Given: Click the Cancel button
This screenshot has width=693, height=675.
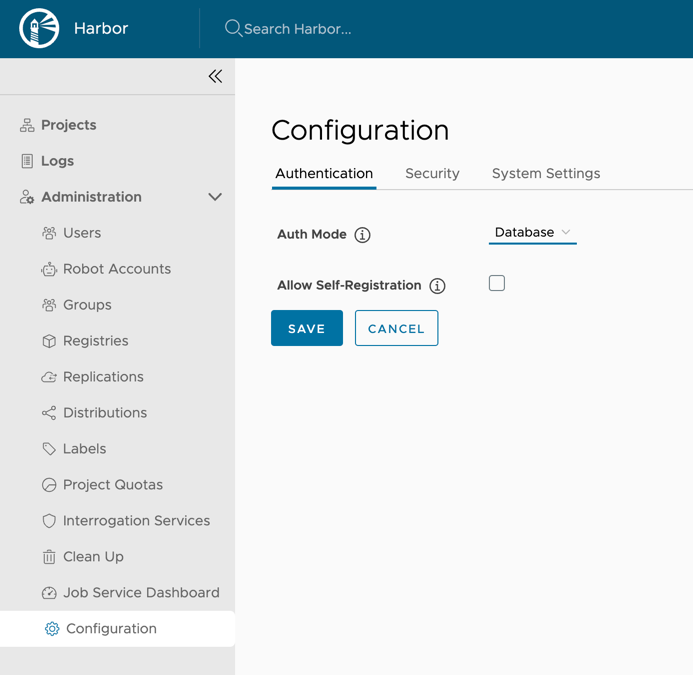Looking at the screenshot, I should [x=396, y=328].
